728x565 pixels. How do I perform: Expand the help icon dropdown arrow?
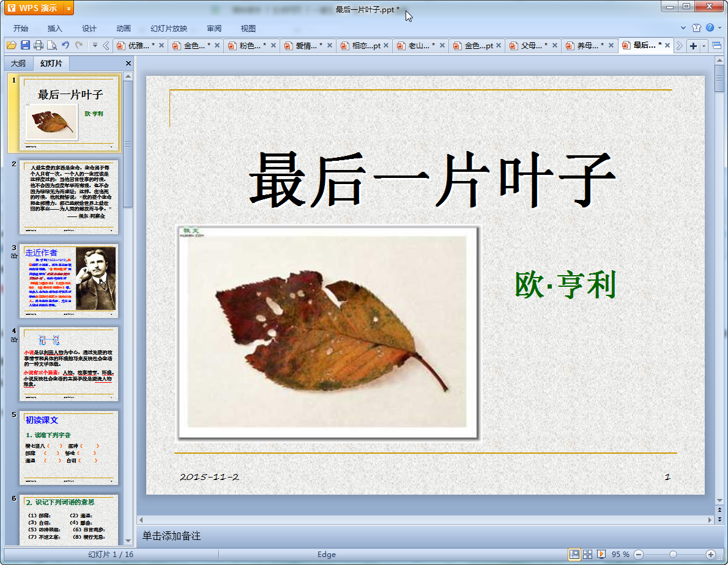coord(720,28)
